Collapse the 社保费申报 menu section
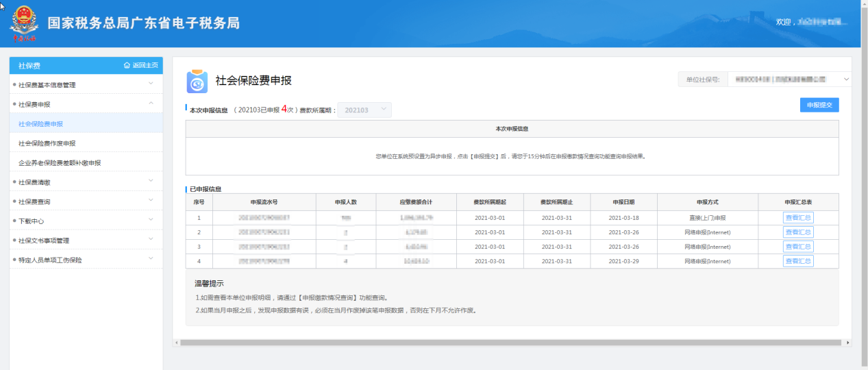 [151, 104]
